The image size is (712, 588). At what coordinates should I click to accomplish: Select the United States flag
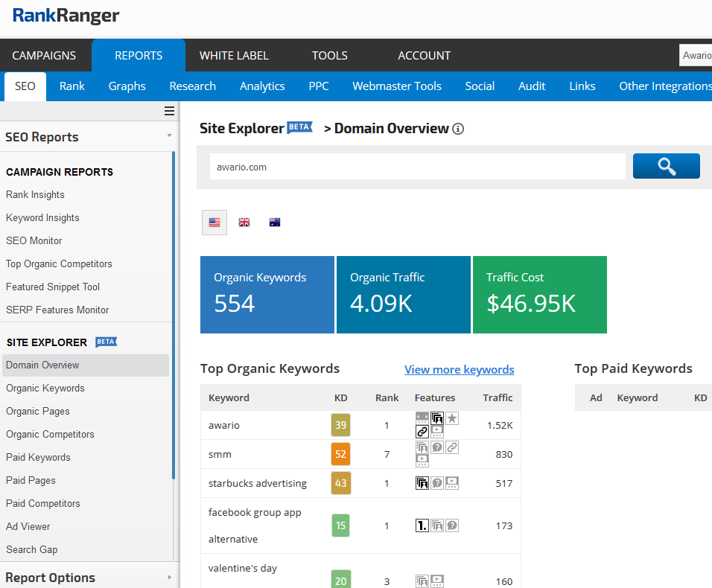point(214,223)
